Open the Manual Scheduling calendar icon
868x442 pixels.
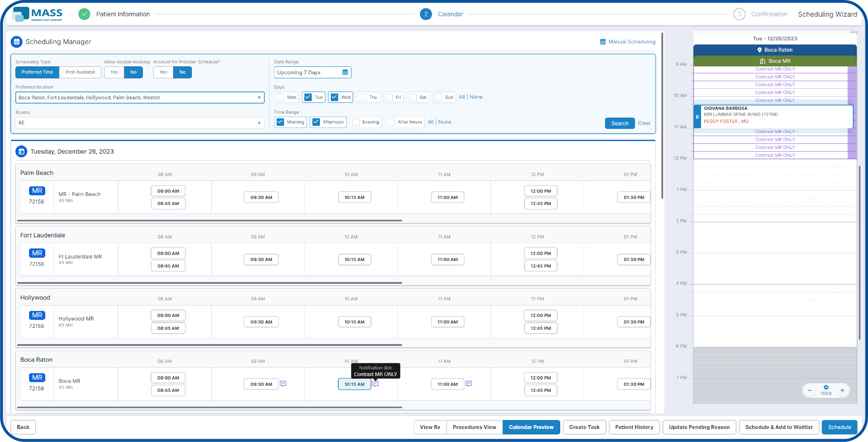pos(603,41)
